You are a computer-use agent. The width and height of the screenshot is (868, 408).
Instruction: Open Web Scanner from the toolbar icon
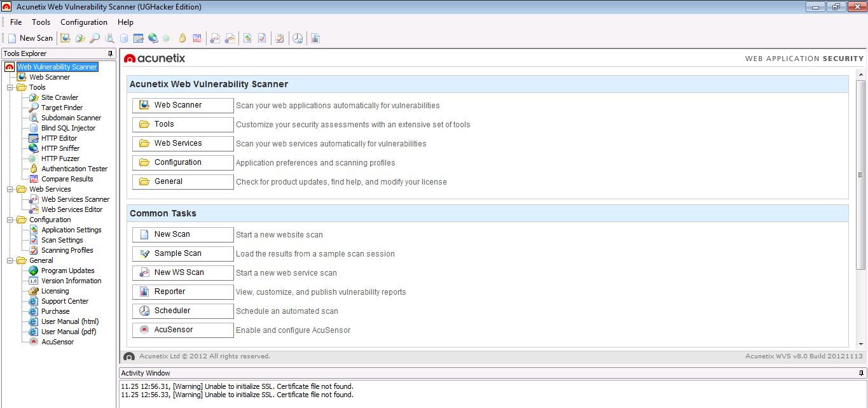coord(65,38)
